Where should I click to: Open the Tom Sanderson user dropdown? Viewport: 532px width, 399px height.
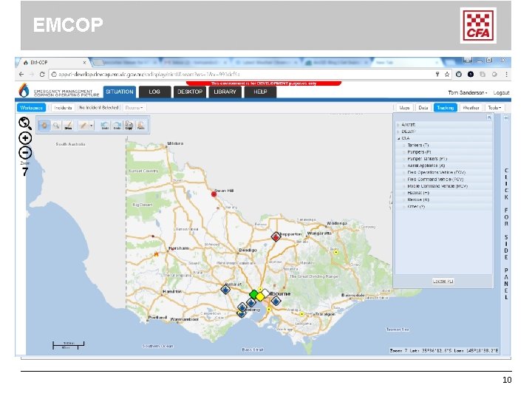[468, 92]
